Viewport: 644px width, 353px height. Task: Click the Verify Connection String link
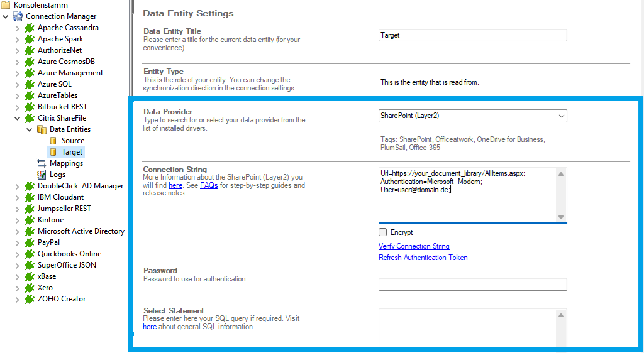tap(414, 246)
